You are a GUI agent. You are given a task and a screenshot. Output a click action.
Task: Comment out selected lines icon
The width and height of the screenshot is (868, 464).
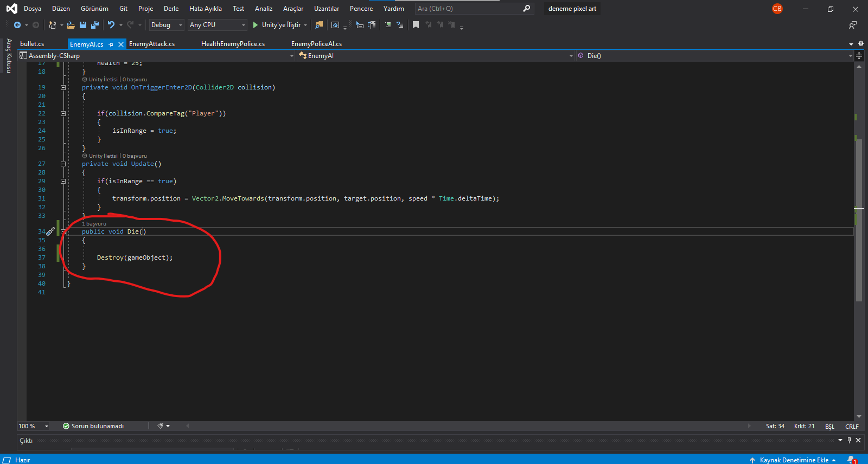[388, 25]
